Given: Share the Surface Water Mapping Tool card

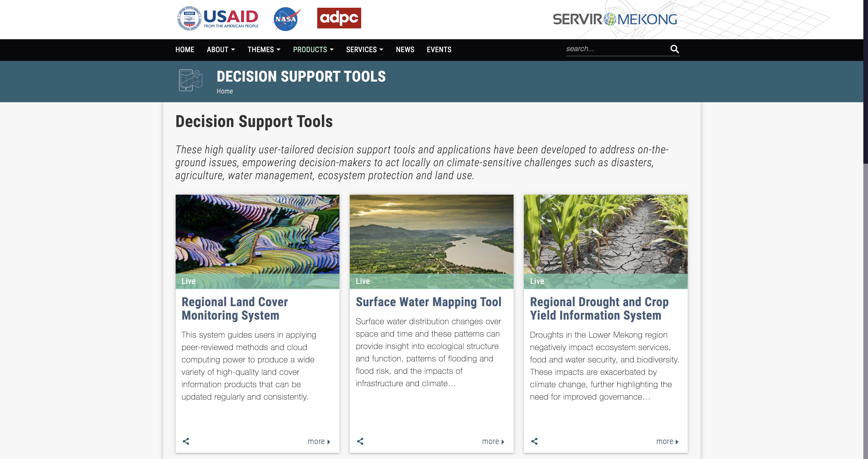Looking at the screenshot, I should click(360, 441).
